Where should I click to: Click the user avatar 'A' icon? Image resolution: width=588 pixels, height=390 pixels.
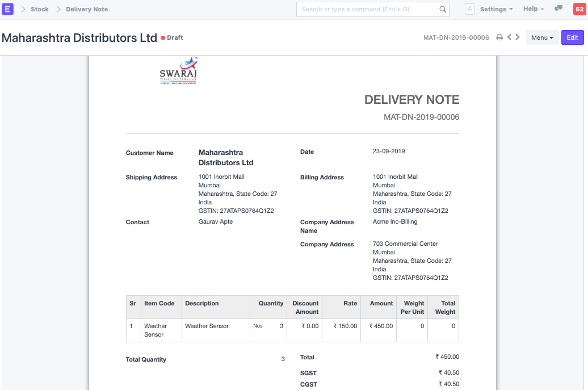pos(469,9)
